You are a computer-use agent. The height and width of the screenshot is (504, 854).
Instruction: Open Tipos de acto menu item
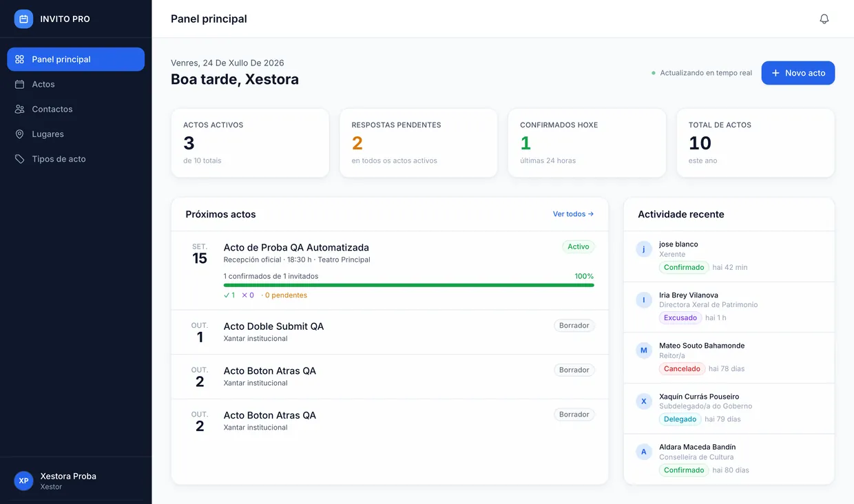pyautogui.click(x=76, y=159)
